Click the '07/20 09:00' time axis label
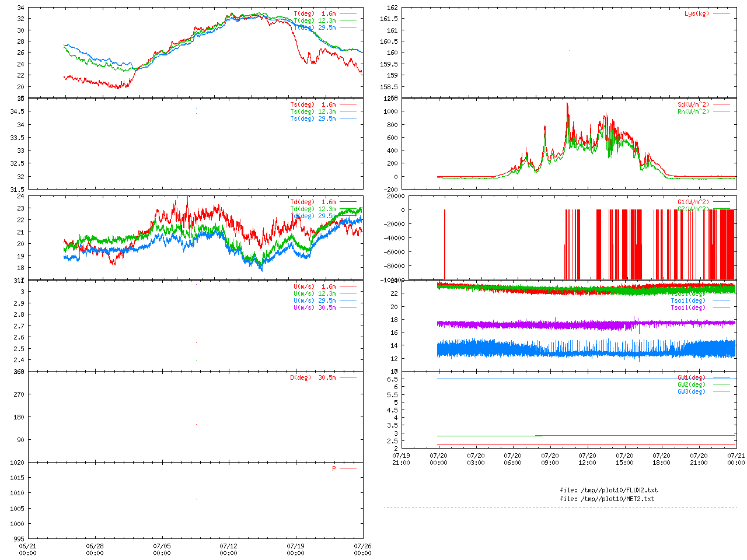 click(550, 459)
